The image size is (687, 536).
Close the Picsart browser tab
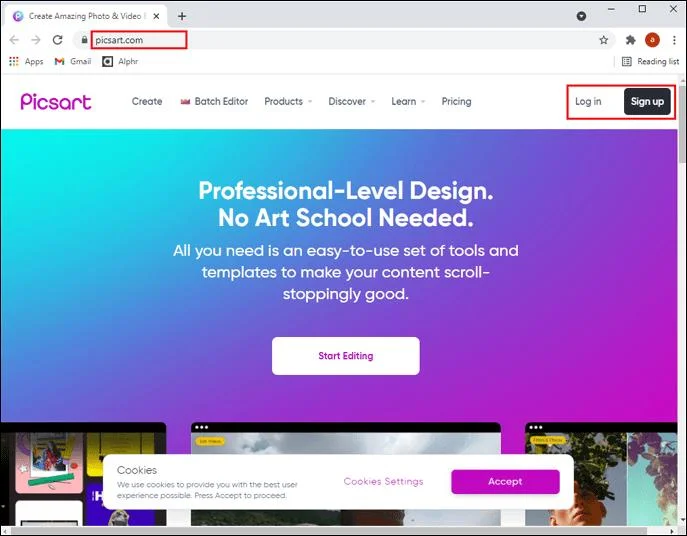tap(156, 16)
